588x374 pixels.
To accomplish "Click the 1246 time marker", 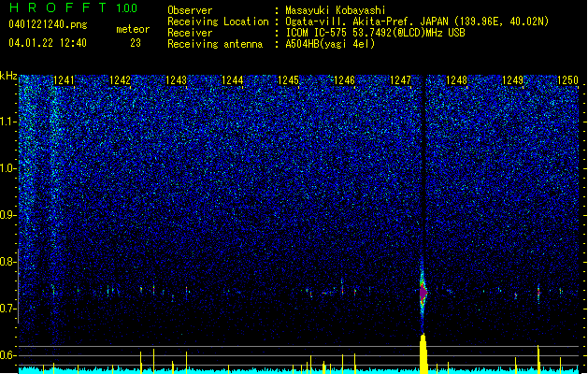I will [x=344, y=80].
